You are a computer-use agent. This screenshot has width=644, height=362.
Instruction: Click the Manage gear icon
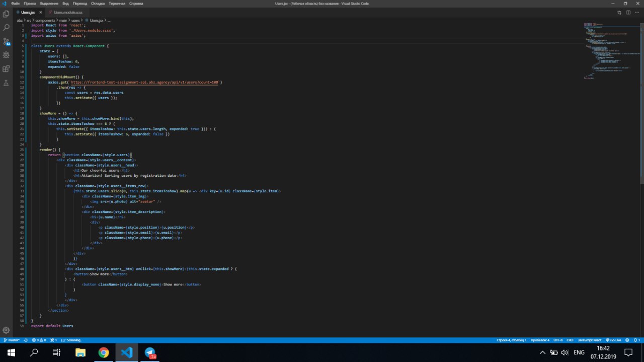6,330
